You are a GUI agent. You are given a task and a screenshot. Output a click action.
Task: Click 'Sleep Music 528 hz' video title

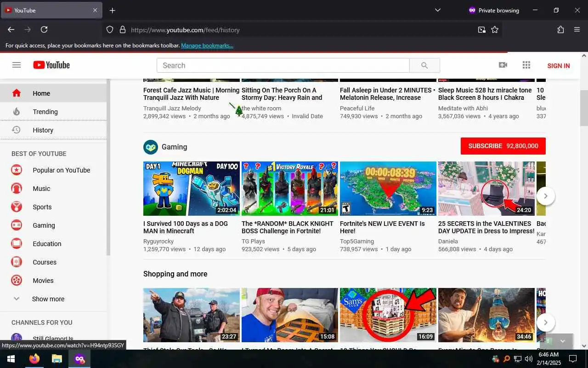click(485, 94)
